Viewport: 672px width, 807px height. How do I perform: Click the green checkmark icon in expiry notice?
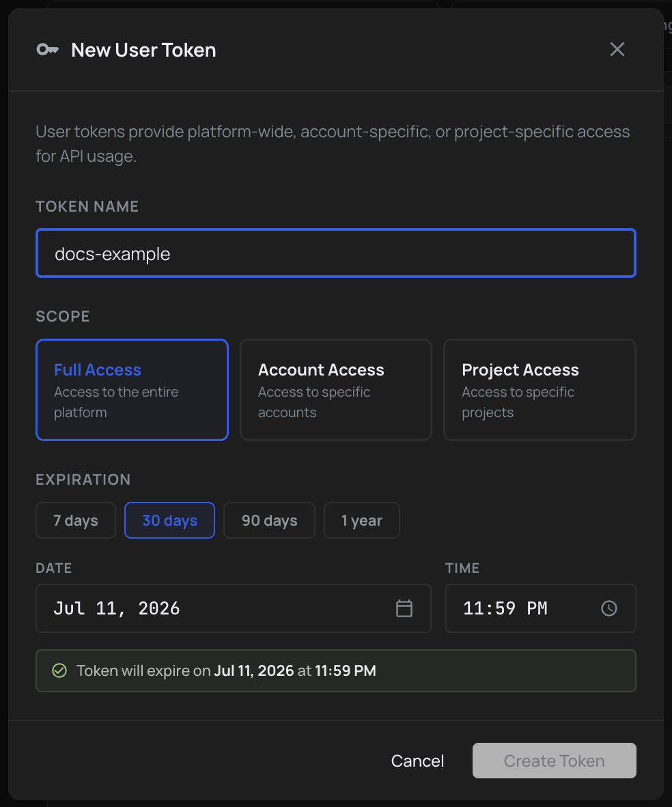(x=59, y=670)
